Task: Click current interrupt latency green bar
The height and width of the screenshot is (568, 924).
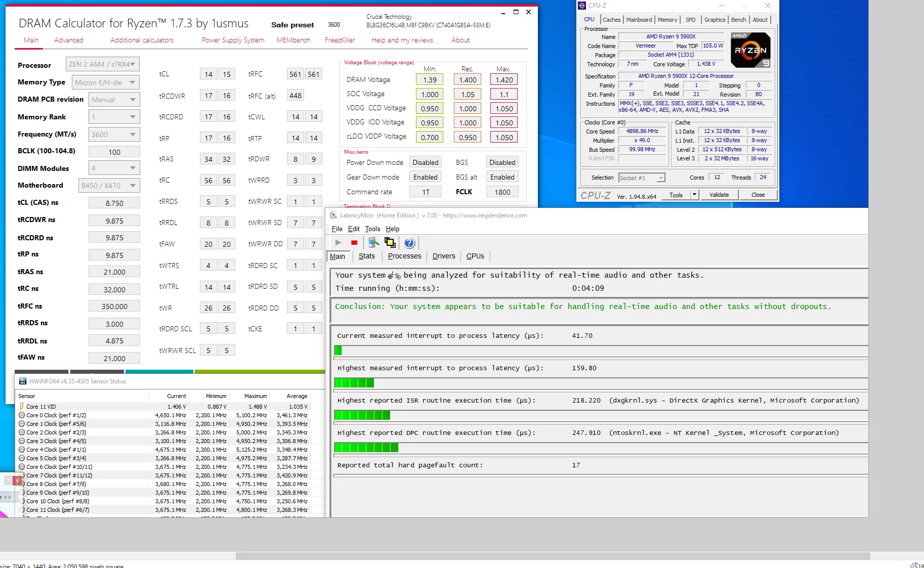Action: tap(338, 351)
